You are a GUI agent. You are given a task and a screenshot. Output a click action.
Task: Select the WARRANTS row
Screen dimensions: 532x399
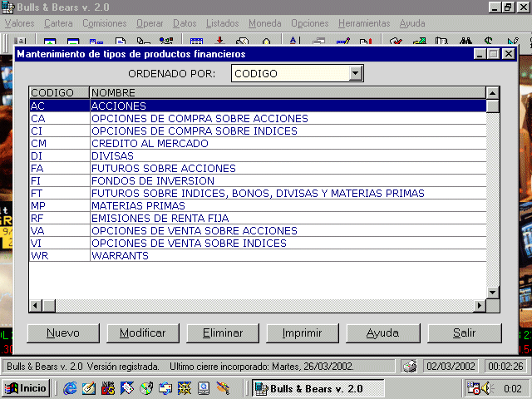[x=258, y=255]
